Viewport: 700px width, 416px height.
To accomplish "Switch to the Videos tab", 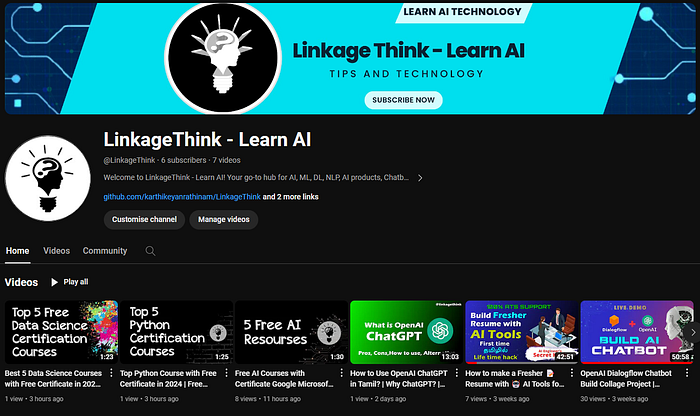I will click(56, 251).
